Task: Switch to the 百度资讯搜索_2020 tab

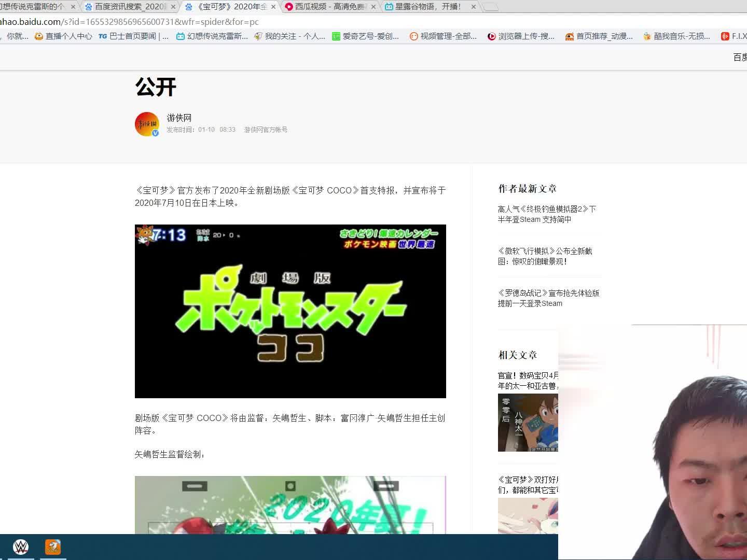Action: click(x=130, y=7)
